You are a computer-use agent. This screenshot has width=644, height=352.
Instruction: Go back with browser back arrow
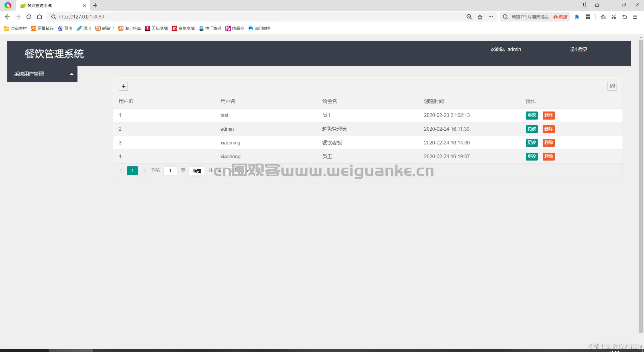[x=7, y=17]
